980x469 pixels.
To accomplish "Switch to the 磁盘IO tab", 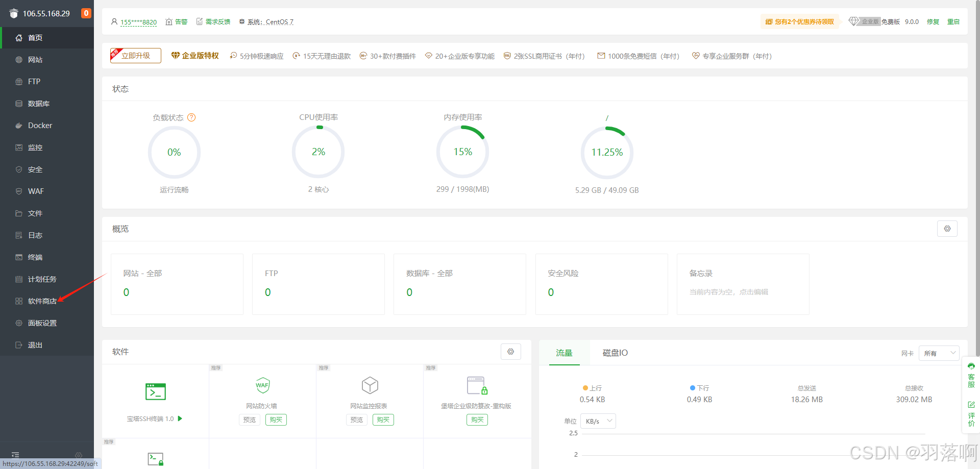I will tap(615, 353).
